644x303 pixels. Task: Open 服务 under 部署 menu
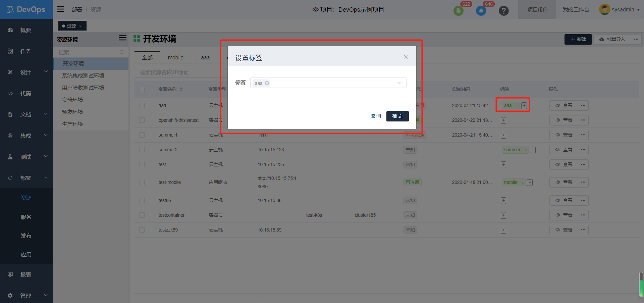[26, 217]
